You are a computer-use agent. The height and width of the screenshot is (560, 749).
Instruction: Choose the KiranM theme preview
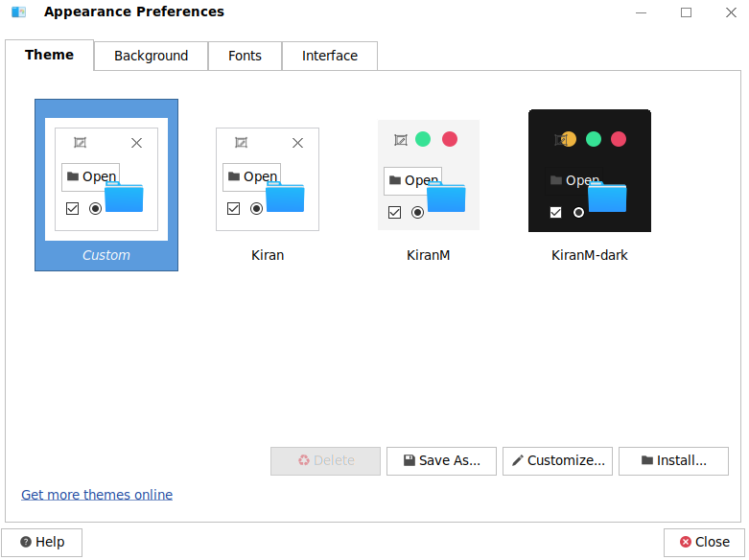429,175
